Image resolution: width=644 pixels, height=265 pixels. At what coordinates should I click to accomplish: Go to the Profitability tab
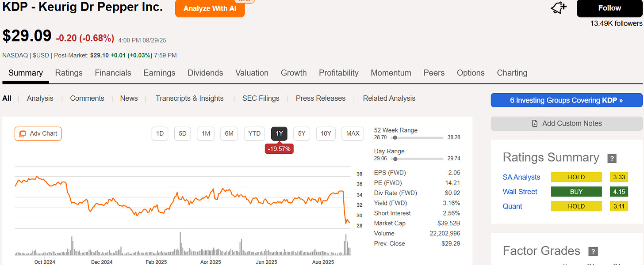(x=339, y=73)
